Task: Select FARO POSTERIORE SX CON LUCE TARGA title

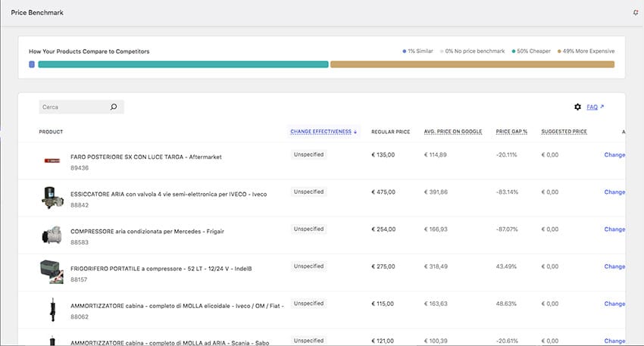Action: [145, 157]
